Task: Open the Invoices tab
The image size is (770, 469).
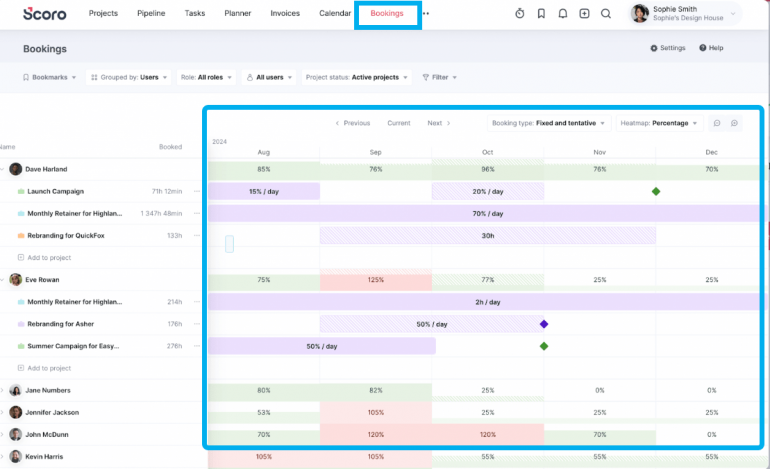Action: [285, 14]
